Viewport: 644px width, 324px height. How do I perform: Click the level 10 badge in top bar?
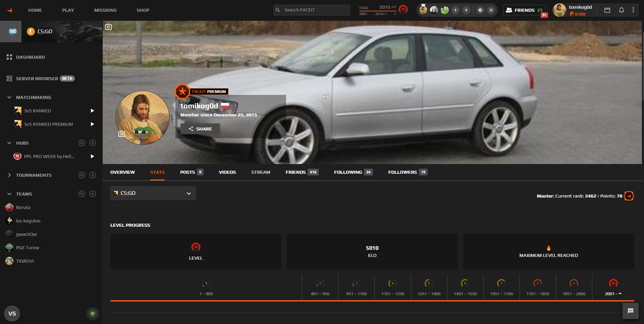point(403,9)
